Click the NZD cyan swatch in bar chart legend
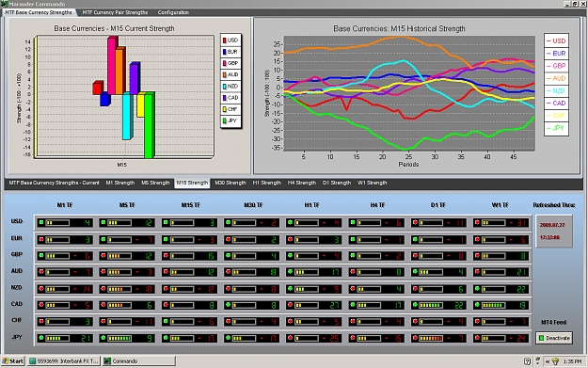This screenshot has height=368, width=588. pyautogui.click(x=224, y=87)
